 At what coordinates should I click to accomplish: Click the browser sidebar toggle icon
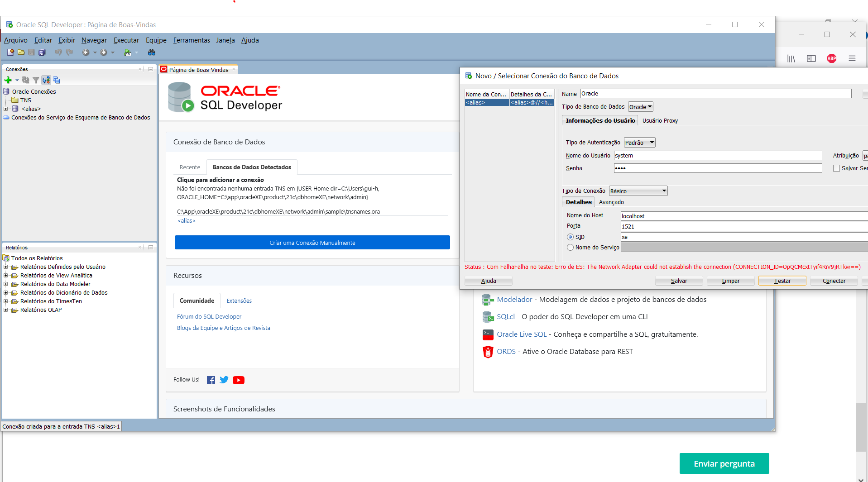pyautogui.click(x=811, y=58)
